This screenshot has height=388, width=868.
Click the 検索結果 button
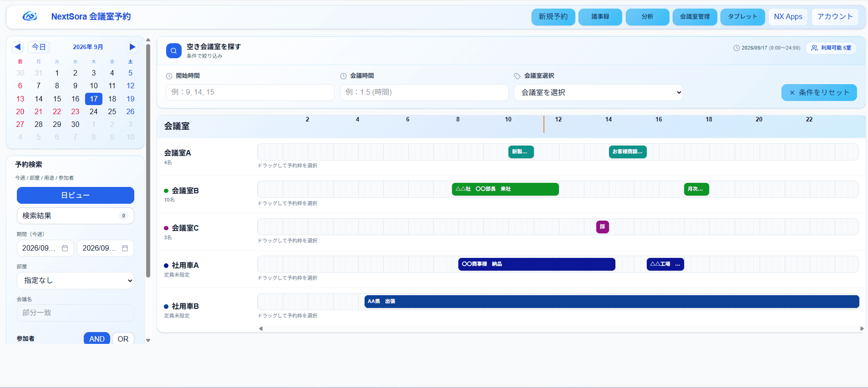coord(76,216)
